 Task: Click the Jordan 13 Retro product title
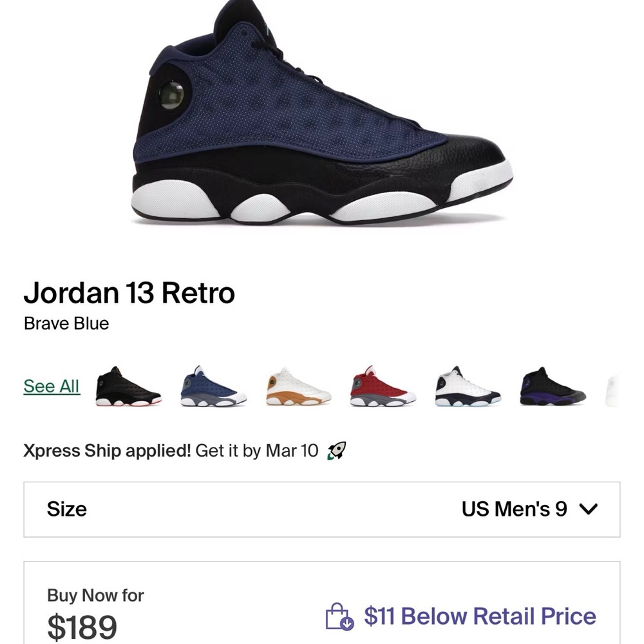(x=129, y=293)
